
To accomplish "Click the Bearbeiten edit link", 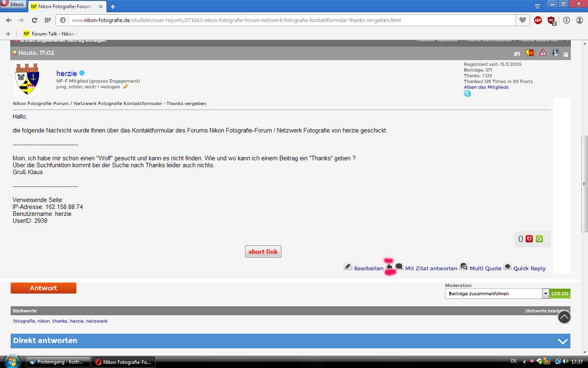I will click(369, 268).
